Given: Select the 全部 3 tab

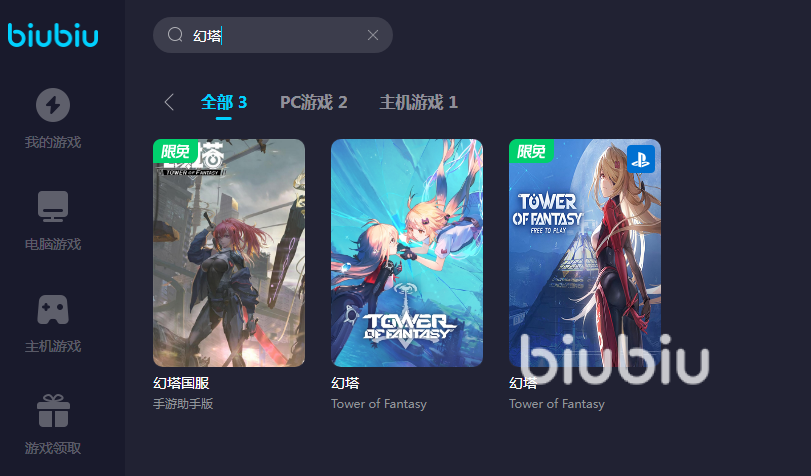Looking at the screenshot, I should 223,102.
